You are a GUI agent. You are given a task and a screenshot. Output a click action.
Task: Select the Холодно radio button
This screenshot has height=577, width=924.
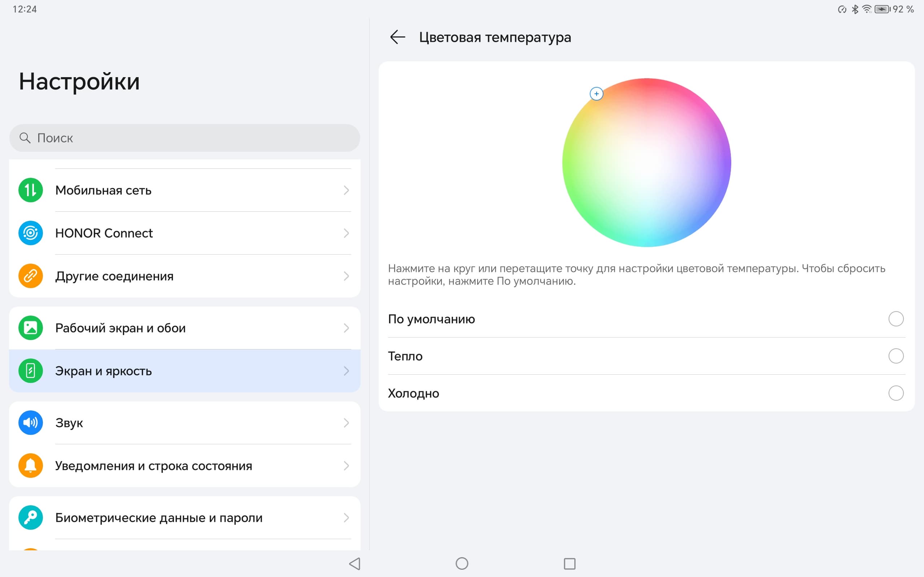pyautogui.click(x=895, y=393)
